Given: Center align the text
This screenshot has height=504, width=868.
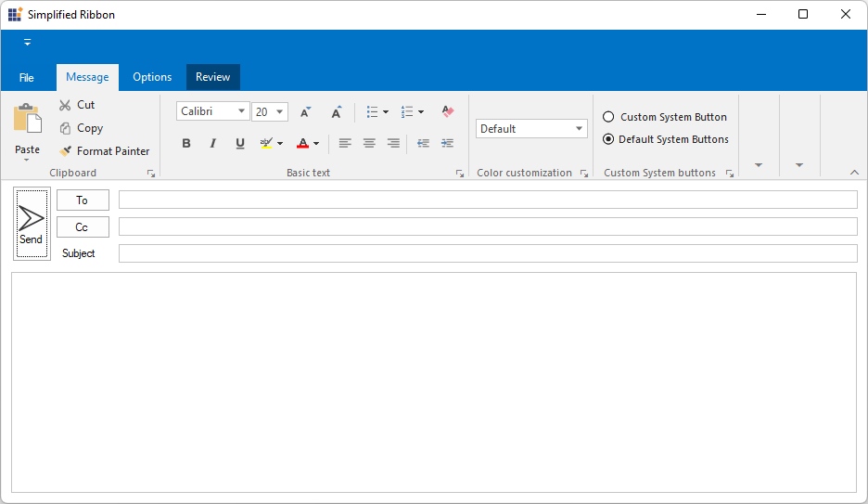Looking at the screenshot, I should [369, 143].
